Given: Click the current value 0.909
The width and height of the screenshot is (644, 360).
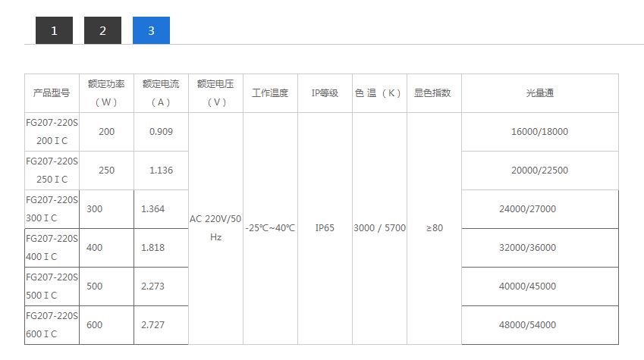Looking at the screenshot, I should pos(161,132).
